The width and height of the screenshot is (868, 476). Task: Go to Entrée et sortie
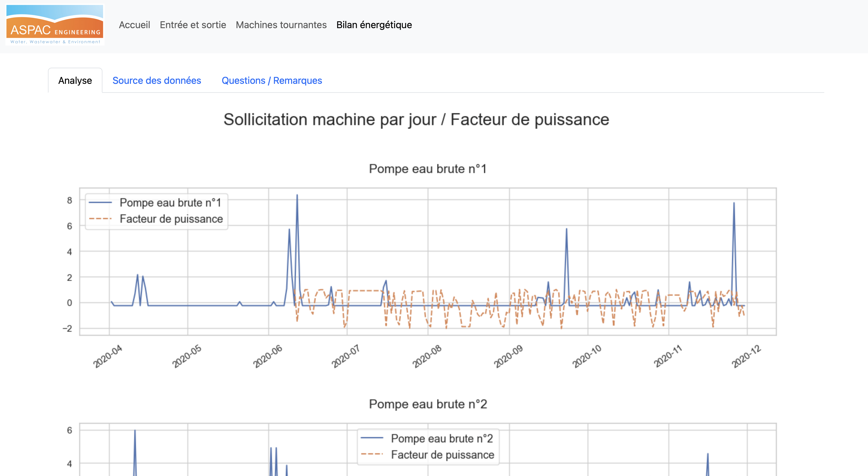(x=193, y=25)
